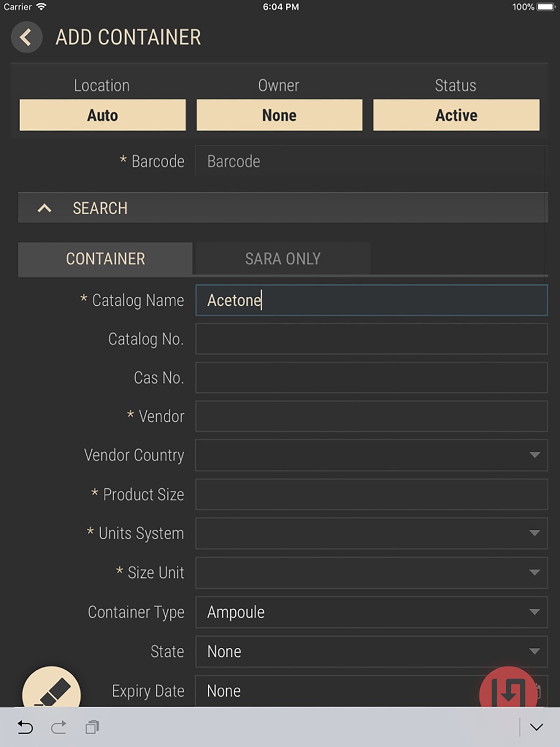
Task: Open the State dropdown showing None
Action: 371,651
